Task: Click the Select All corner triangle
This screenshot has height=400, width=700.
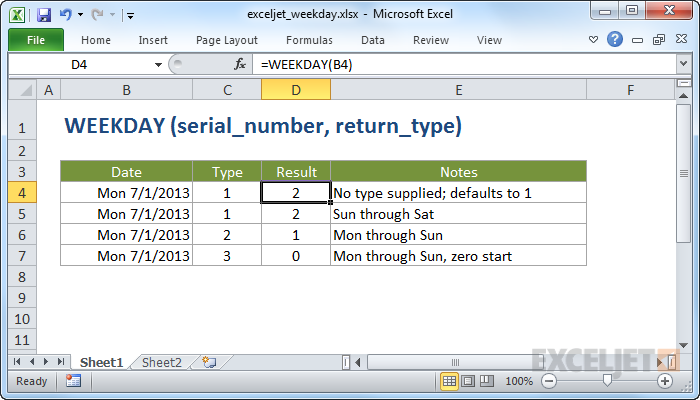Action: (x=23, y=90)
